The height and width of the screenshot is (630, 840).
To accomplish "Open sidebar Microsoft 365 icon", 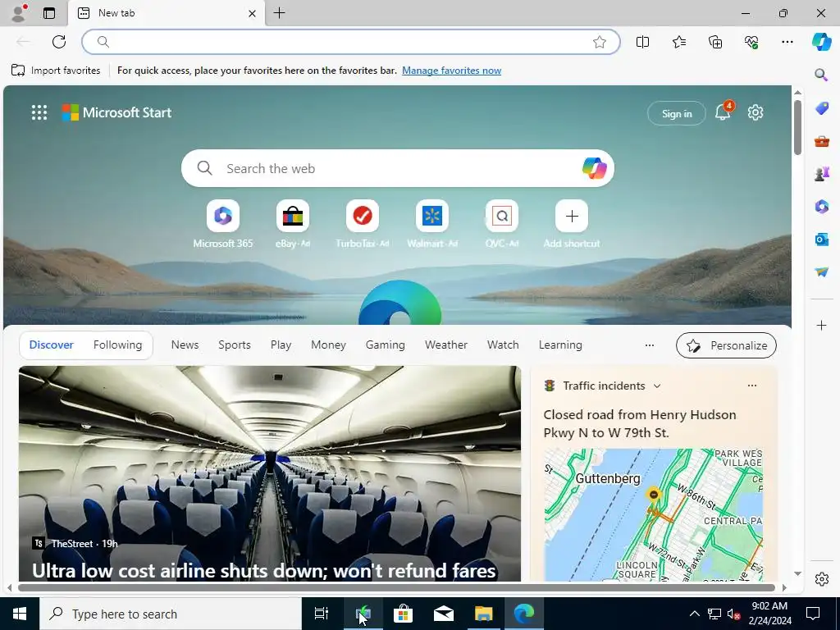I will [x=821, y=206].
